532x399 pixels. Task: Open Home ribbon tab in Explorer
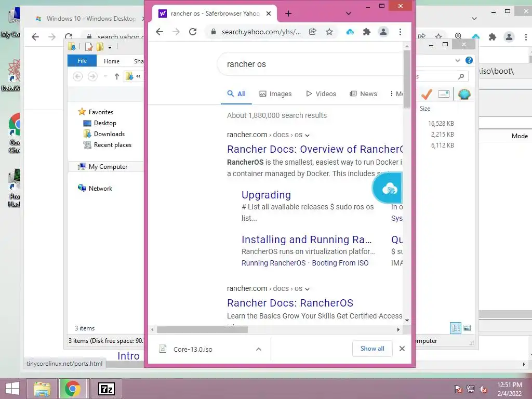click(112, 61)
